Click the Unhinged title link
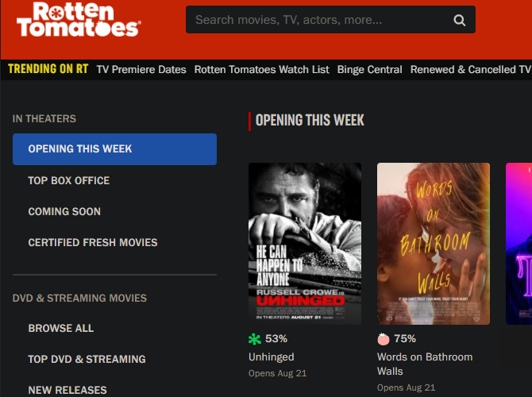 click(272, 357)
